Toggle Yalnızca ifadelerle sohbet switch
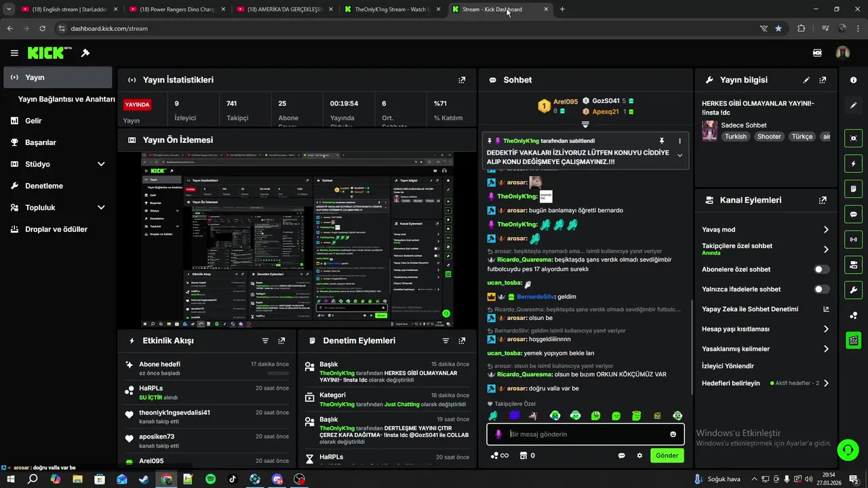The width and height of the screenshot is (868, 488). (x=822, y=289)
